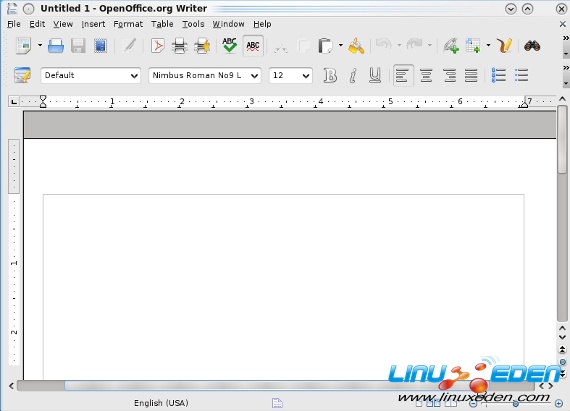Click document modified indicator in status bar
This screenshot has height=411, width=570.
[x=277, y=403]
